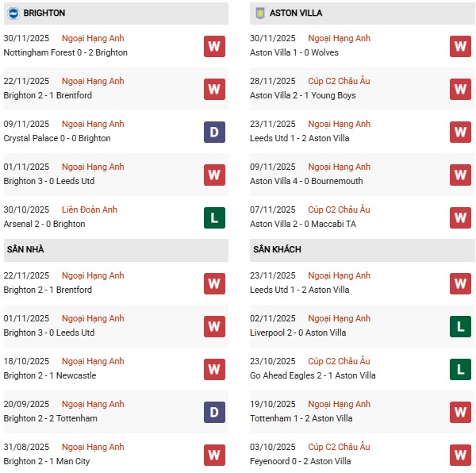Click L badge for Go Ahead Eagles match
The height and width of the screenshot is (473, 476).
click(460, 369)
